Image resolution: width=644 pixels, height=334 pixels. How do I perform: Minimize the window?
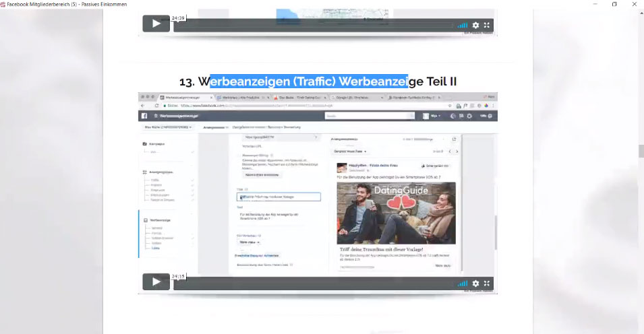tap(595, 4)
